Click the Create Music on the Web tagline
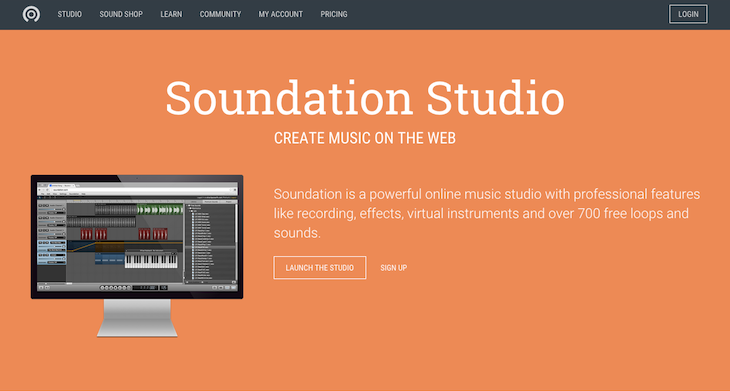This screenshot has width=730, height=391. pyautogui.click(x=365, y=138)
